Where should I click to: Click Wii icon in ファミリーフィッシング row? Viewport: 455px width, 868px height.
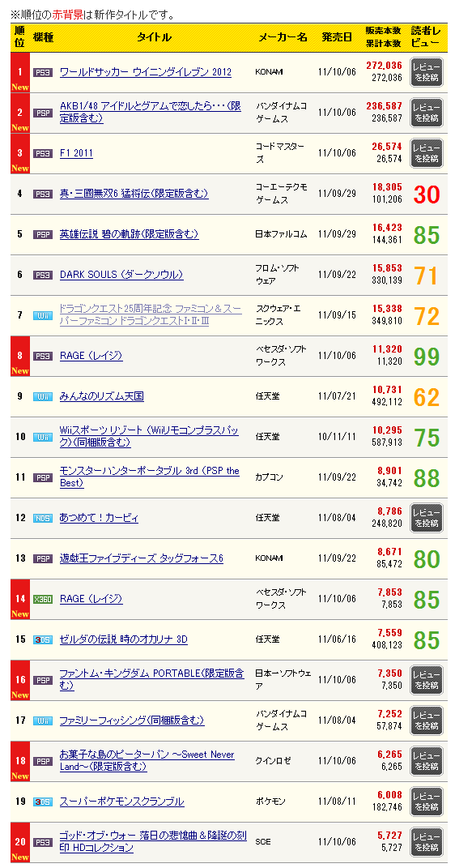43,720
